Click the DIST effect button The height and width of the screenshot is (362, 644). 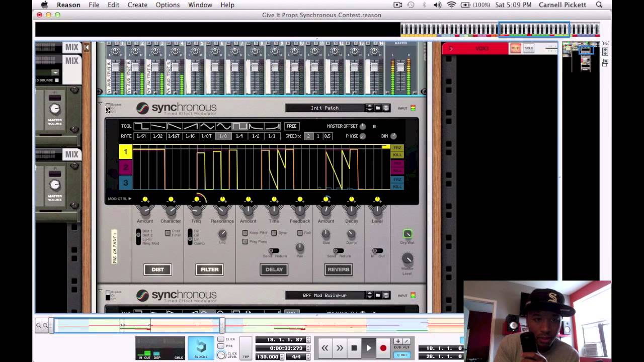pyautogui.click(x=157, y=269)
